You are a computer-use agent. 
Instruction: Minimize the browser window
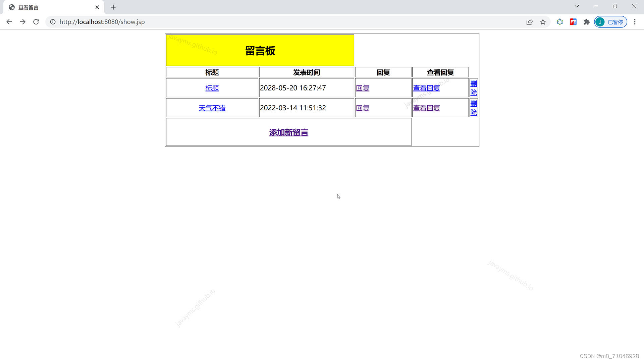pyautogui.click(x=596, y=6)
